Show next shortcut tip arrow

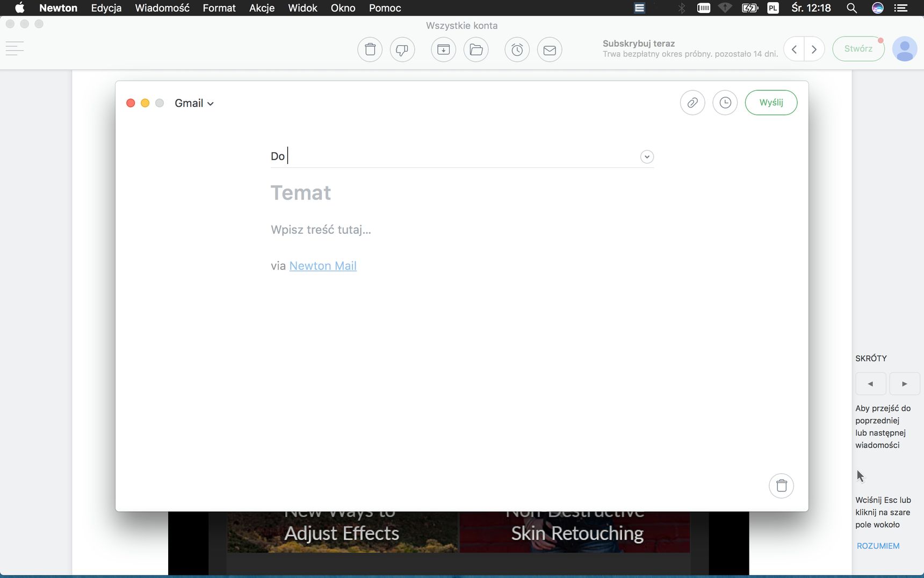click(905, 383)
